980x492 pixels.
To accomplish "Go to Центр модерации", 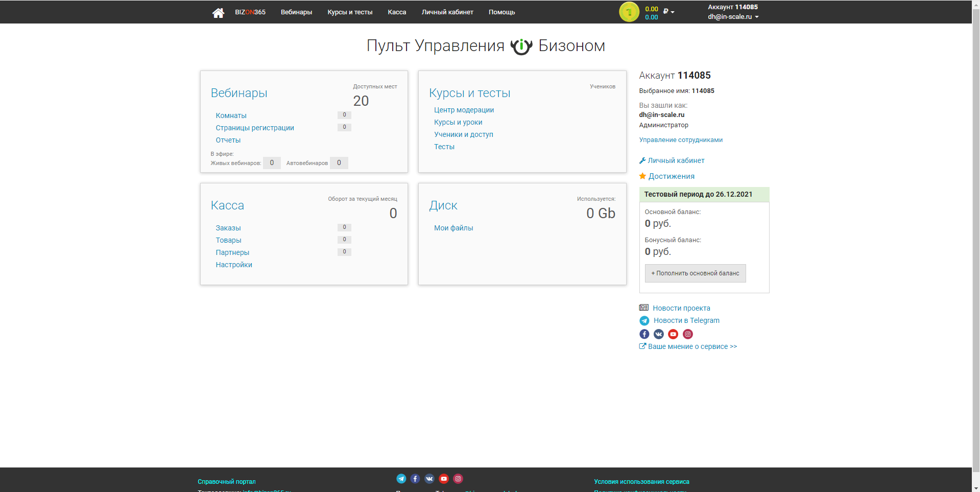I will [x=464, y=110].
